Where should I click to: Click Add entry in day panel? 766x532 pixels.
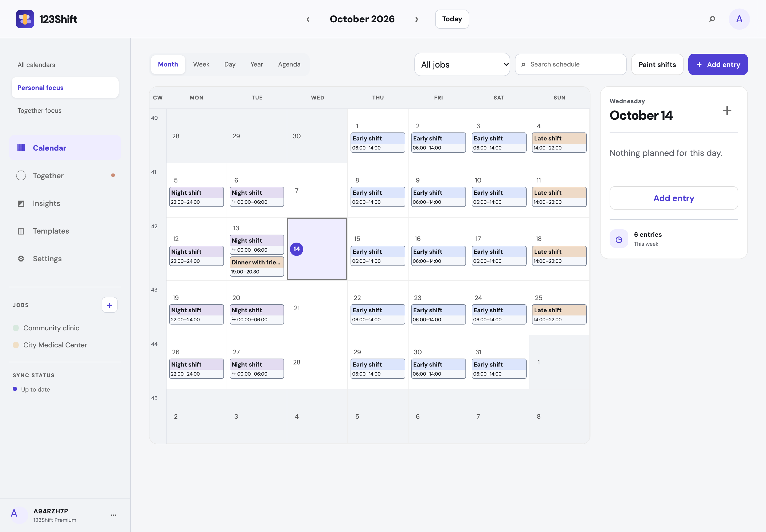tap(674, 198)
